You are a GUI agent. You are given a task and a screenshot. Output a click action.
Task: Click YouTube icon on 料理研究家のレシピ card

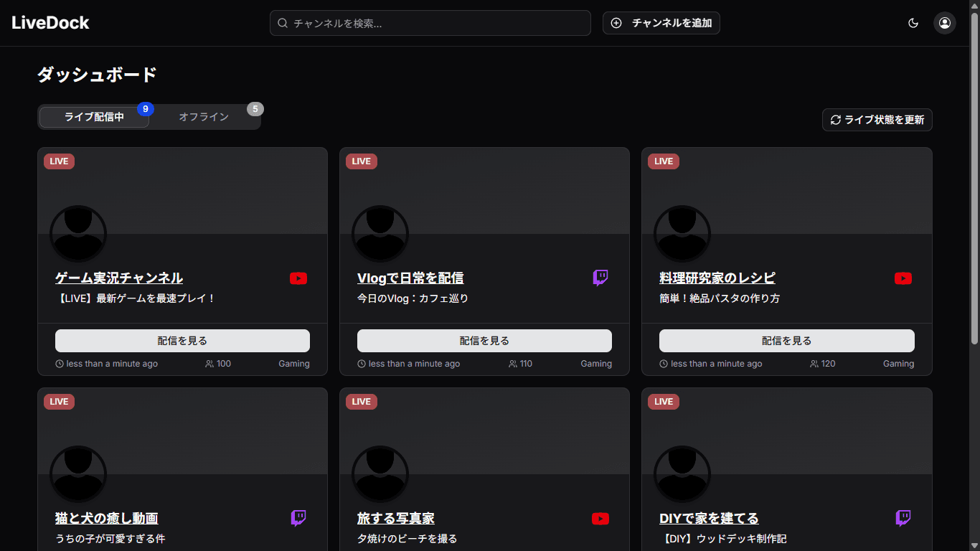click(x=903, y=278)
